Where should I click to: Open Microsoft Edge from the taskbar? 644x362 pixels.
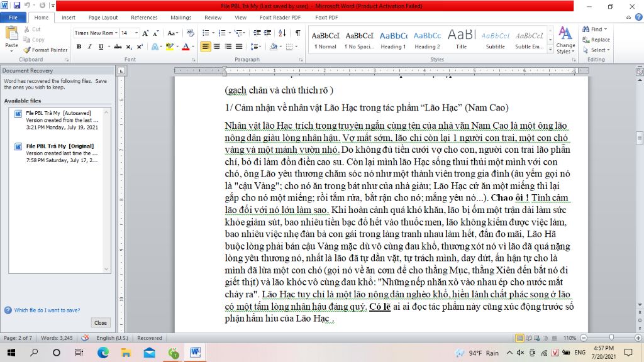point(103,352)
